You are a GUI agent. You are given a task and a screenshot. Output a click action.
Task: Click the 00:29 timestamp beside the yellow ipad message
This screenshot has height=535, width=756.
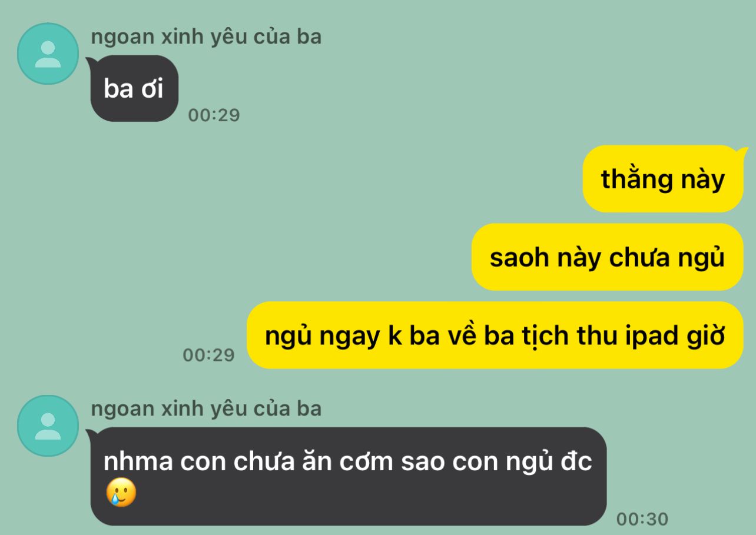[208, 355]
